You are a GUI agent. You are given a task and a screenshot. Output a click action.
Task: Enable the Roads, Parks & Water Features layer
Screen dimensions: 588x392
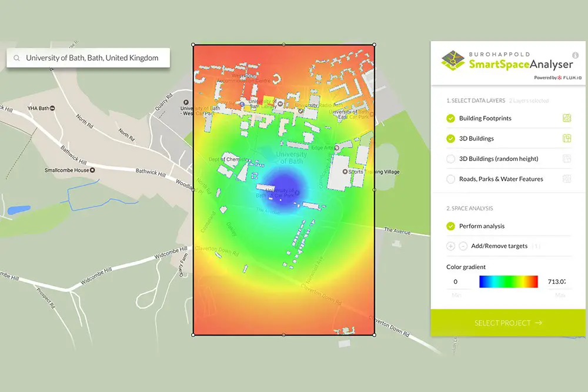pyautogui.click(x=451, y=179)
